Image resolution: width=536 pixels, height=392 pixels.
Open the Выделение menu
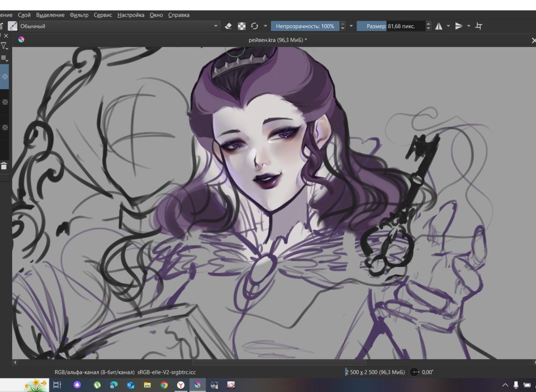[50, 15]
